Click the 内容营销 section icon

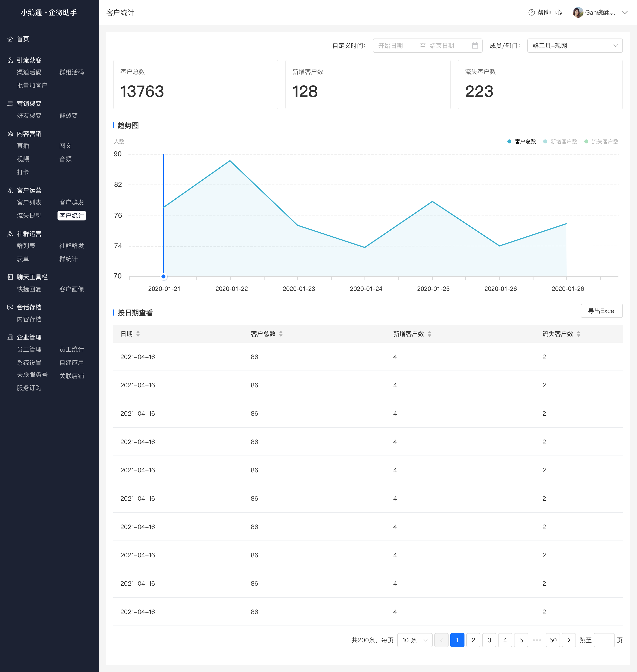10,134
